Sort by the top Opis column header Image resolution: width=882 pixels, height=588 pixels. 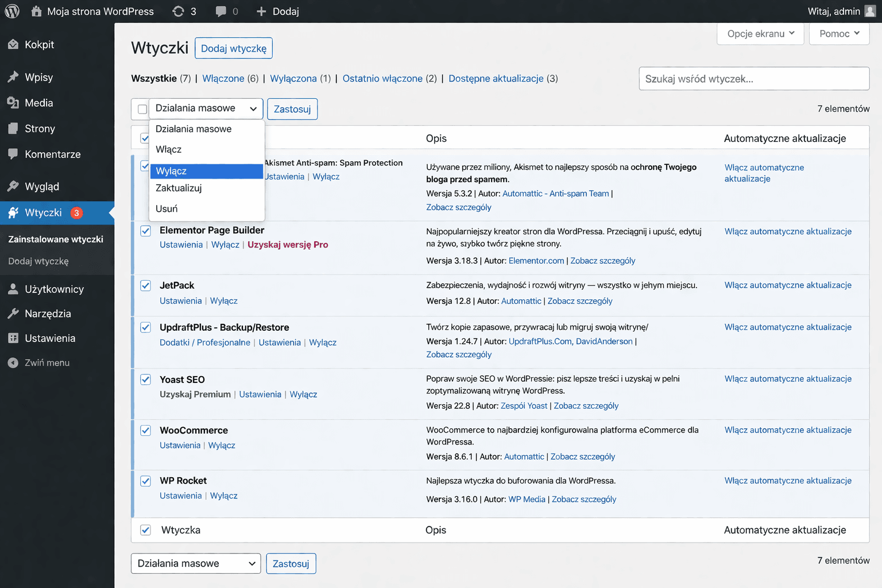(x=436, y=138)
